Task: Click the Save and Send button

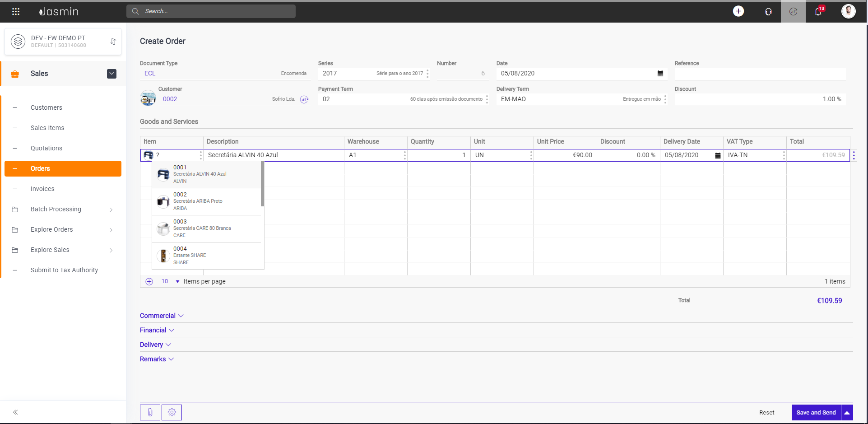Action: click(x=816, y=413)
